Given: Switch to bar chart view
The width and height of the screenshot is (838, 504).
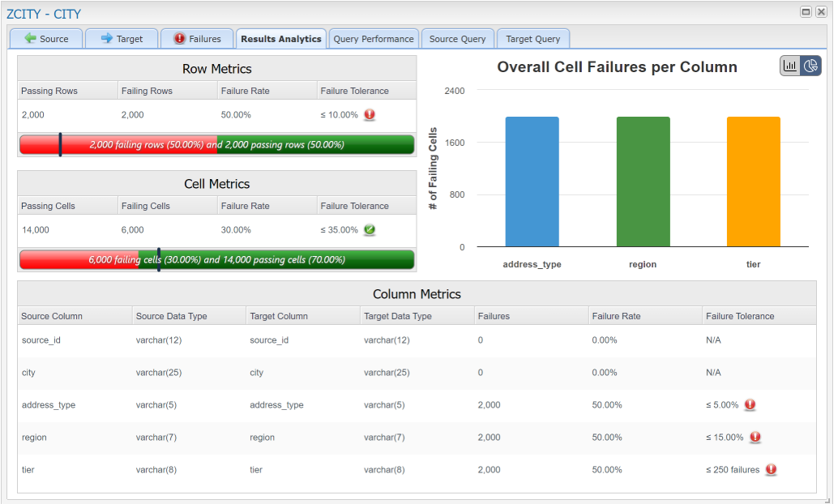Looking at the screenshot, I should point(790,66).
